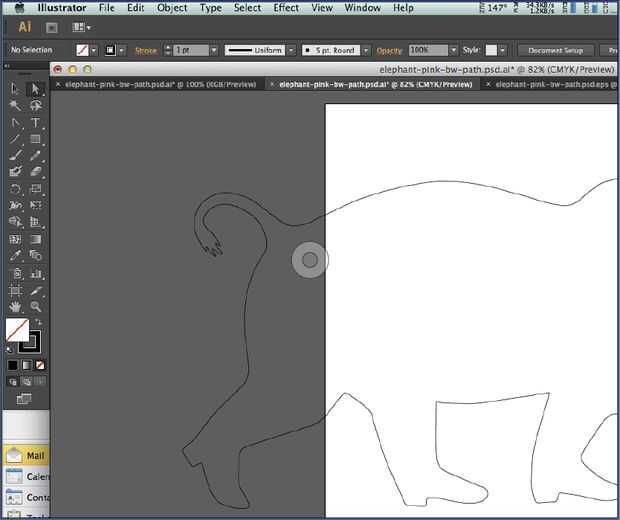Activate the Zoom magnifier tool
Viewport: 620px width, 520px height.
pyautogui.click(x=36, y=307)
